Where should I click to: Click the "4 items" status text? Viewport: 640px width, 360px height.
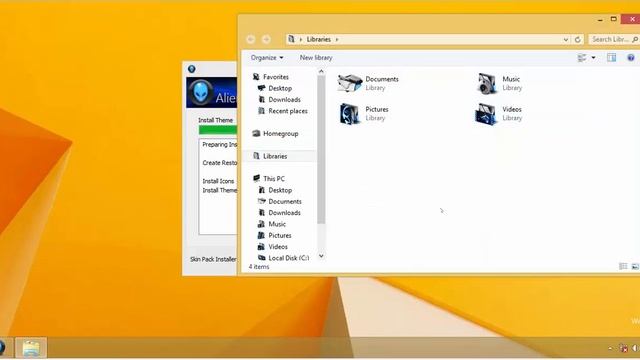pyautogui.click(x=259, y=267)
